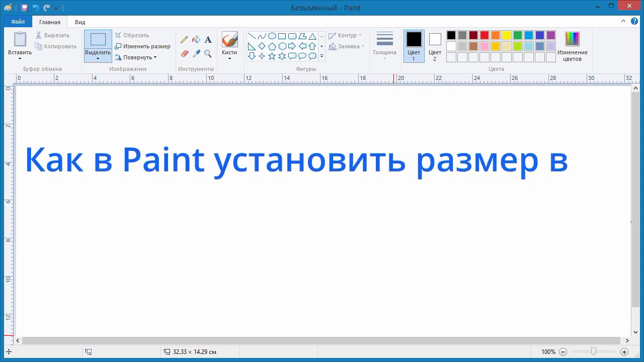Viewport: 644px width, 362px height.
Task: Choose the red palette swatch
Action: [485, 35]
